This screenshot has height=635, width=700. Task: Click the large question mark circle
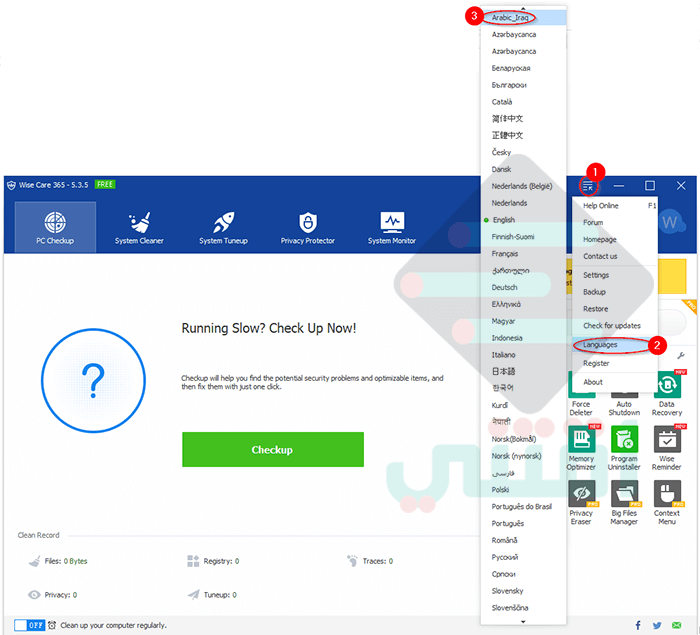click(x=93, y=380)
